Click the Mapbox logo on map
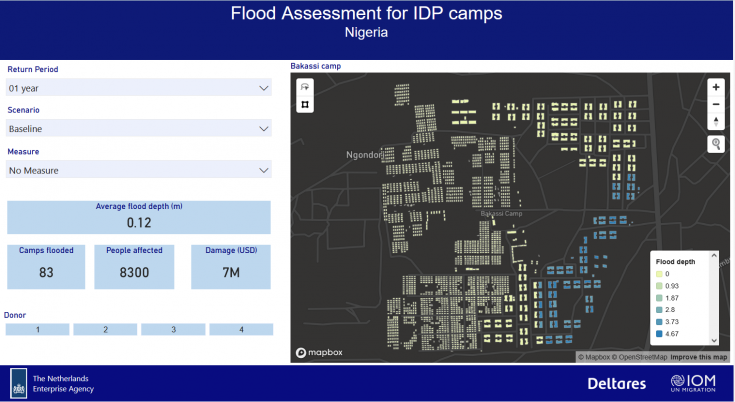 [318, 352]
